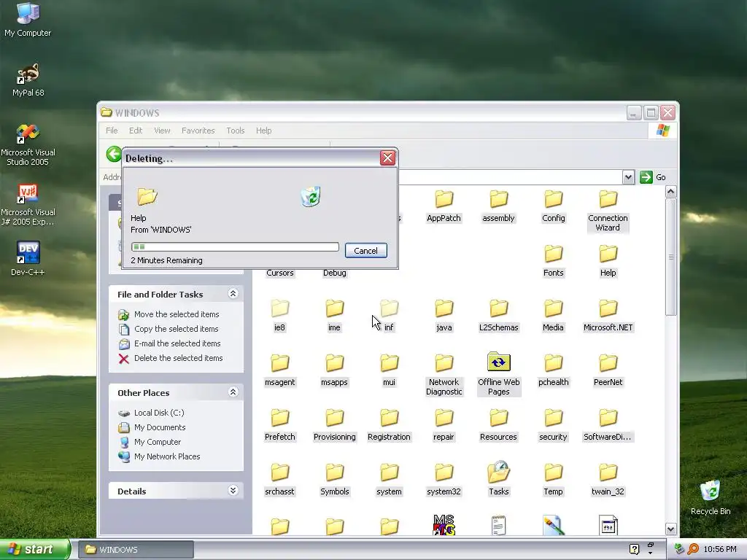
Task: Select the Config folder
Action: click(x=553, y=206)
